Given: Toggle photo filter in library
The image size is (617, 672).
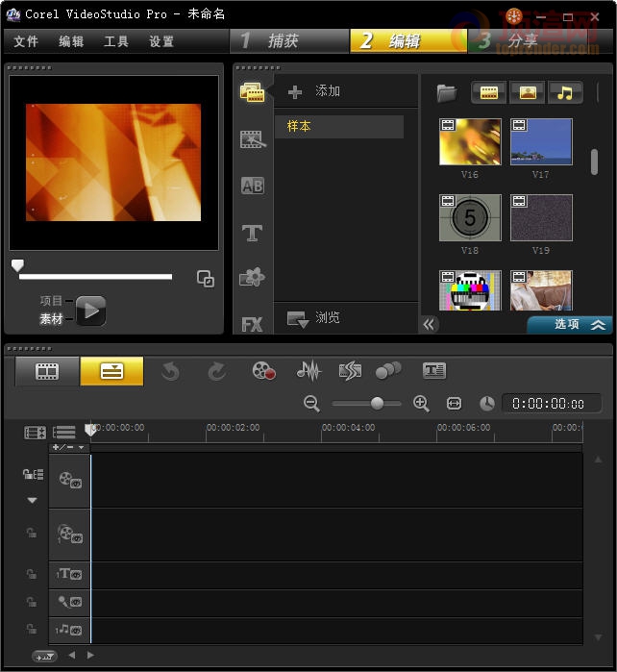Looking at the screenshot, I should [528, 92].
